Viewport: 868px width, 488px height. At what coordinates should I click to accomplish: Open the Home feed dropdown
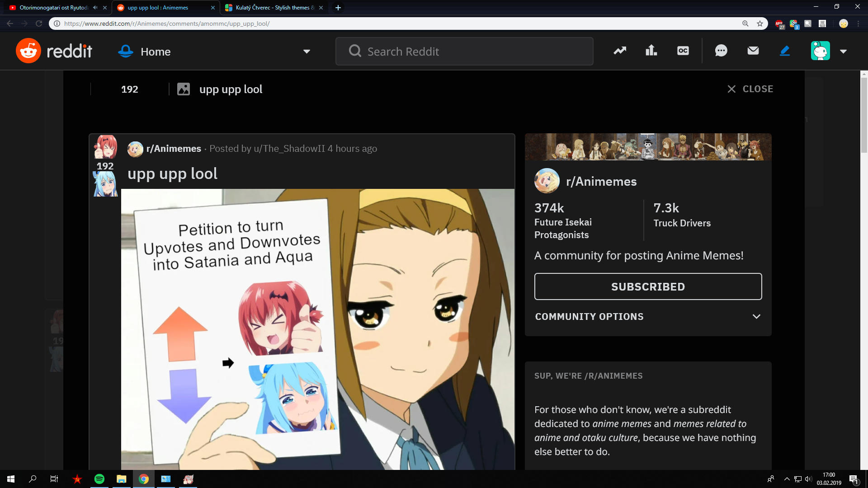[214, 52]
